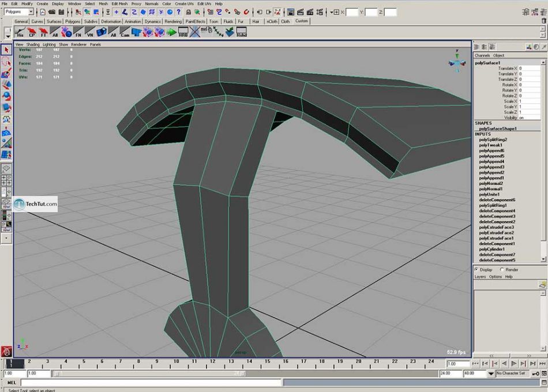Switch to single perspective view layout
548x392 pixels.
pos(6,169)
